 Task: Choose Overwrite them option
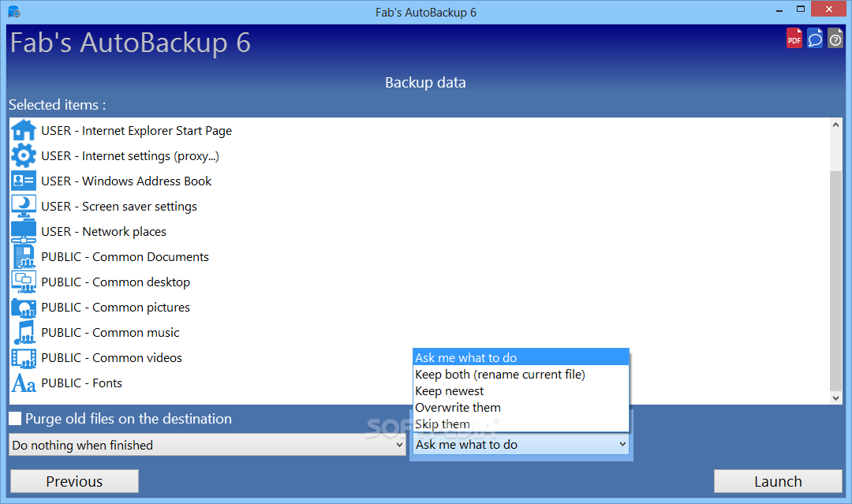521,407
